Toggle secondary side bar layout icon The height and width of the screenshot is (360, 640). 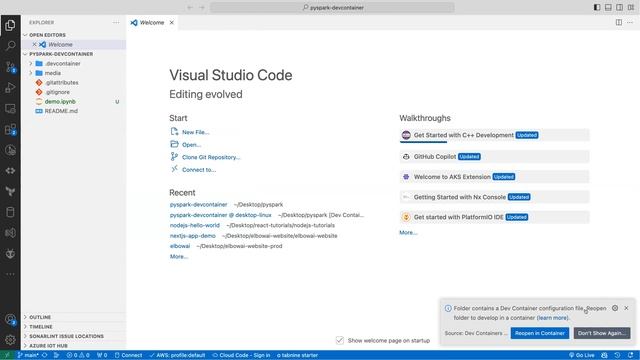click(x=620, y=7)
